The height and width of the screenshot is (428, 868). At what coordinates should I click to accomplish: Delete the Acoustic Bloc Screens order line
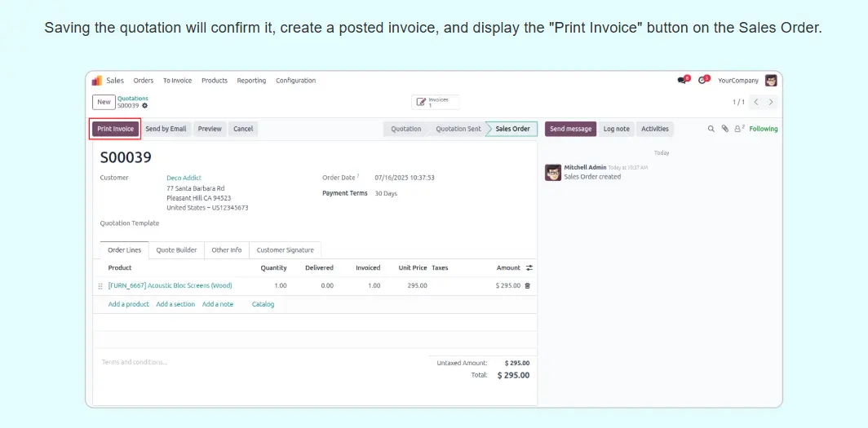[527, 285]
